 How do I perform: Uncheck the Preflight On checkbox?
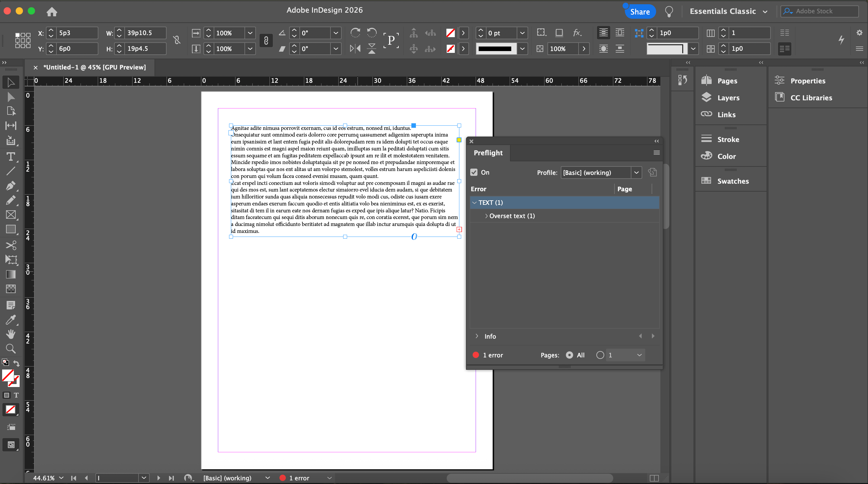[474, 172]
